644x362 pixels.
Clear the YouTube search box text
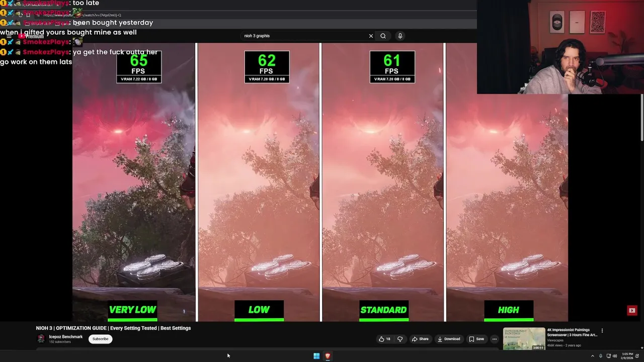[371, 36]
